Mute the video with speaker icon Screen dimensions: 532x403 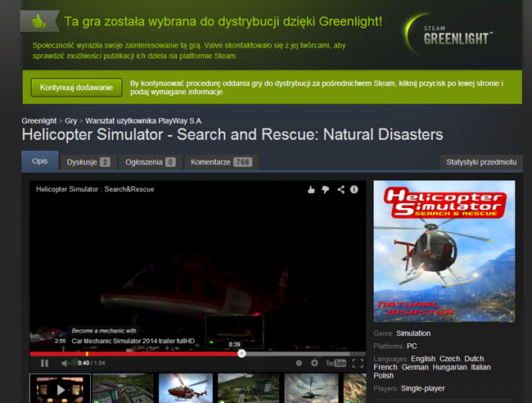tap(65, 363)
